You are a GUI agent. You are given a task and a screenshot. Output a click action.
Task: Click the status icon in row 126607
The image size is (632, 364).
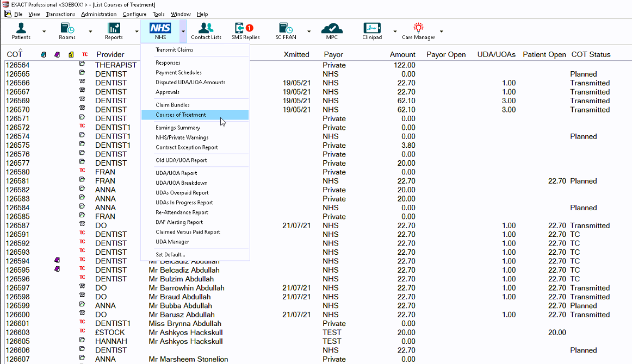tap(82, 357)
